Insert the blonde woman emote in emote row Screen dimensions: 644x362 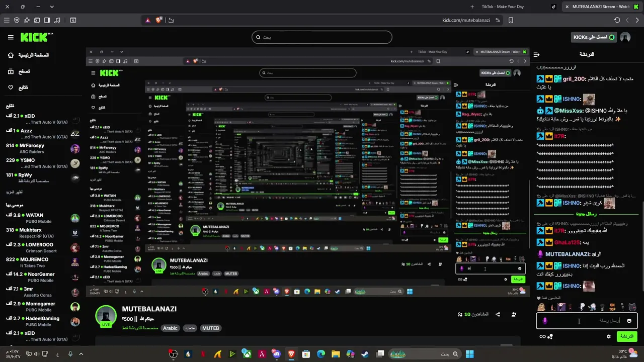coord(541,307)
